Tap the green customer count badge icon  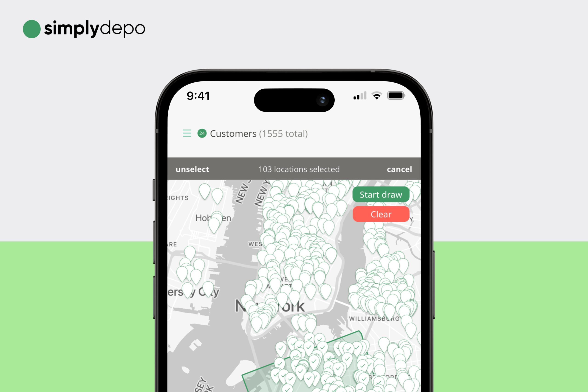click(202, 133)
